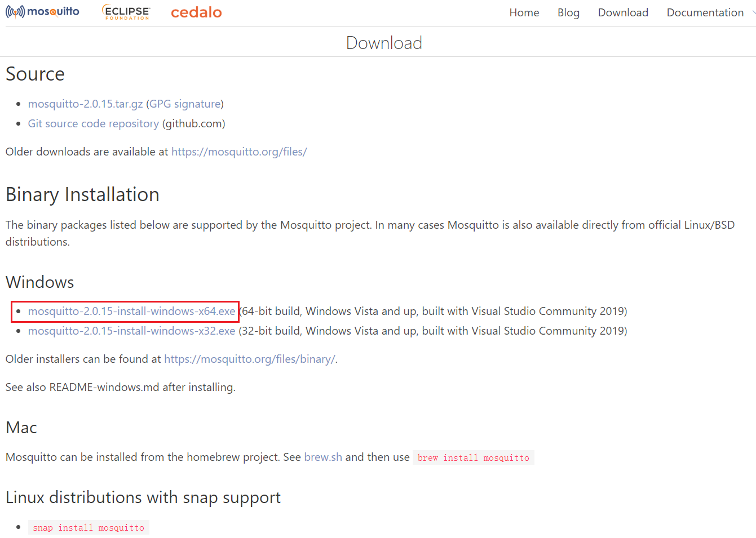The width and height of the screenshot is (756, 538).
Task: Download mosquitto-2.0.15.tar.gz source archive
Action: 86,104
